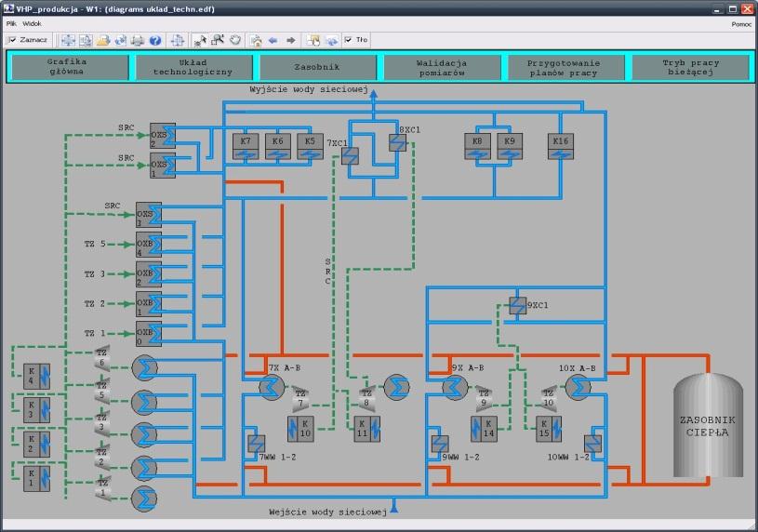This screenshot has height=532, width=758.
Task: Click the boiler K5 symbol
Action: tap(310, 146)
